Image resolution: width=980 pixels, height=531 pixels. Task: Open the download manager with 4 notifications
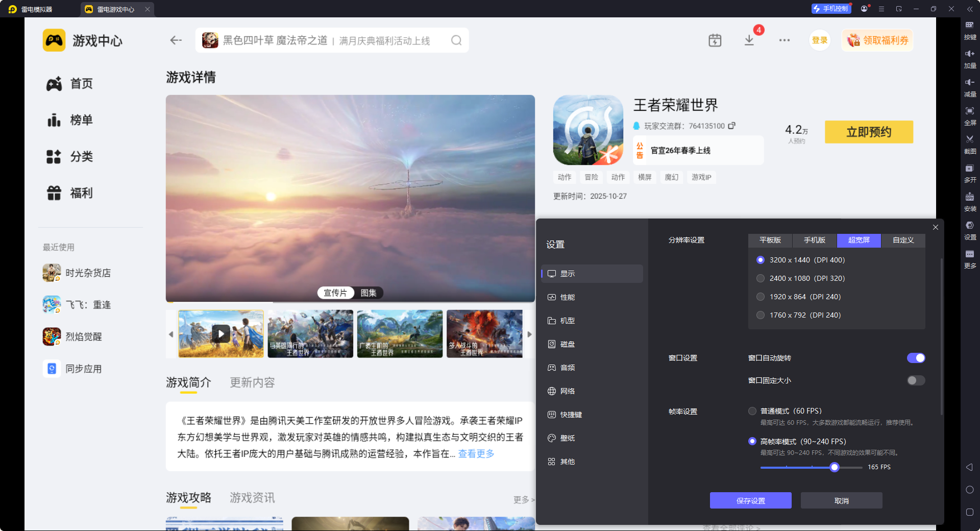749,40
